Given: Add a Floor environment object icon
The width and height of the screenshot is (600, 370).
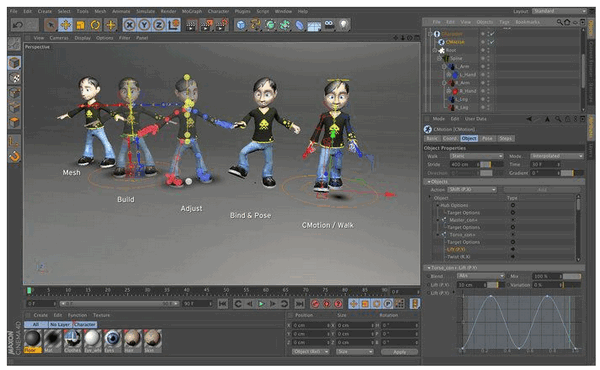Looking at the screenshot, I should (314, 26).
